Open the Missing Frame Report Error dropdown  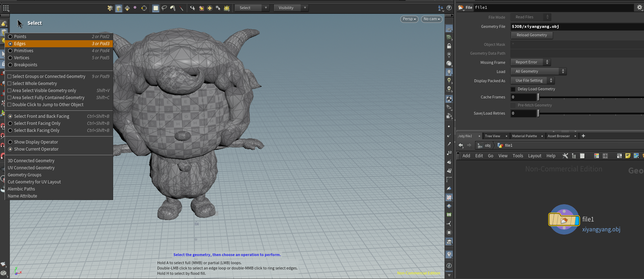coord(530,62)
